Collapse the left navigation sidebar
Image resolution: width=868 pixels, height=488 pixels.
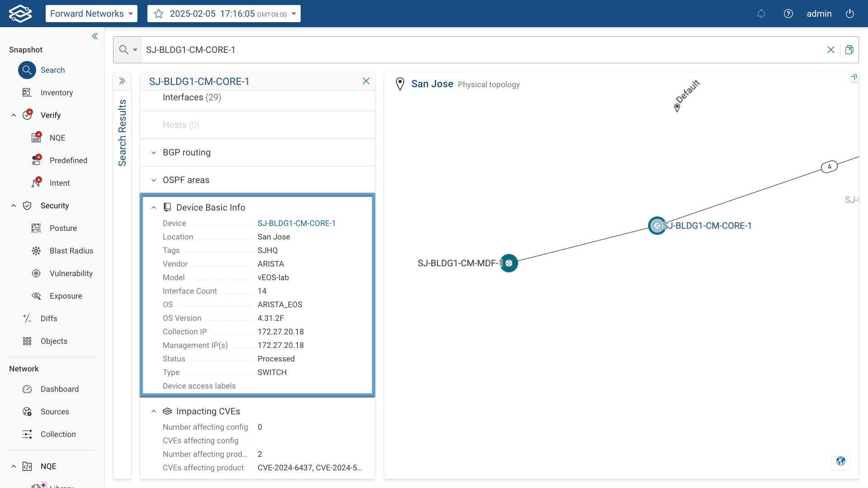click(x=95, y=36)
